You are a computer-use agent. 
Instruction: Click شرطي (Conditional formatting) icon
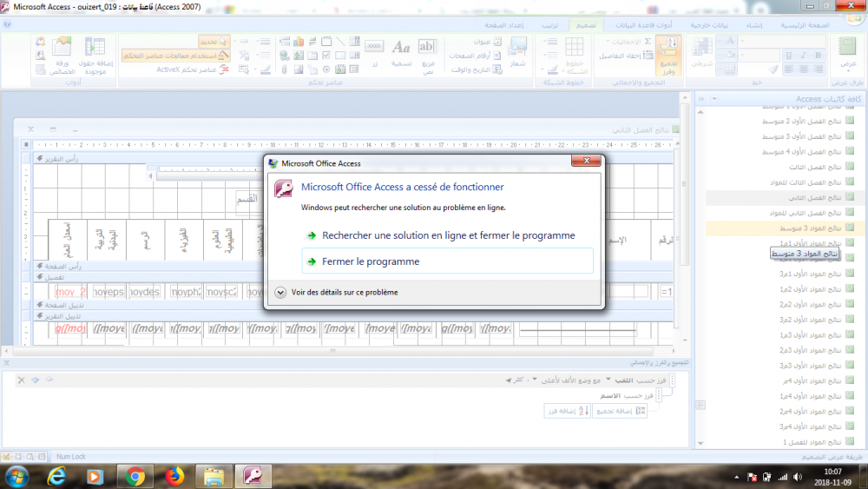[702, 54]
